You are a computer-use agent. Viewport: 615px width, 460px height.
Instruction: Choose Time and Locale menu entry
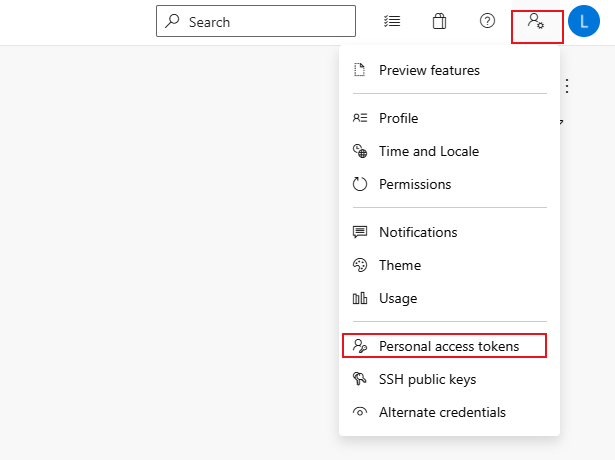(428, 151)
